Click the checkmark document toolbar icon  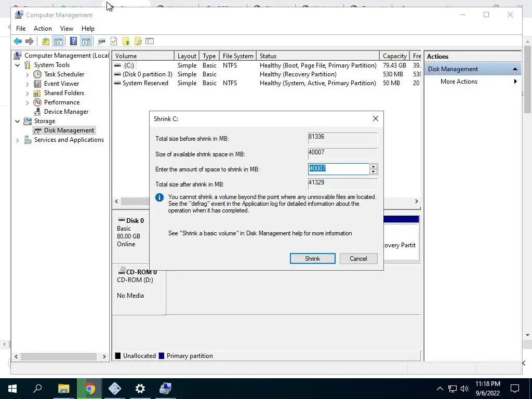point(114,42)
